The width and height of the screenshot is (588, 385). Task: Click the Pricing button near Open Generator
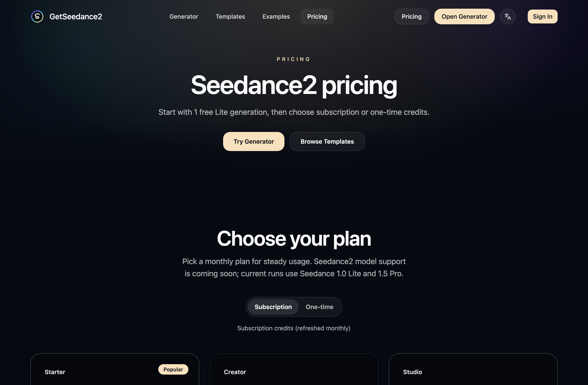point(412,16)
